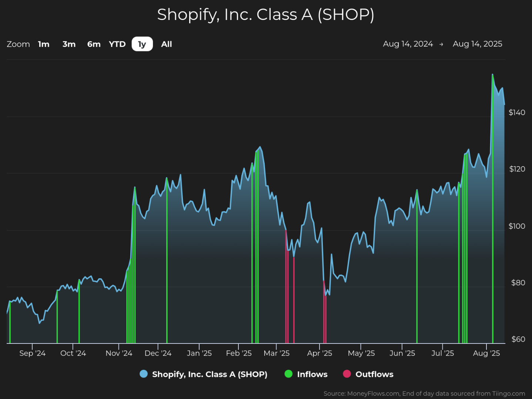Click the lone inflow bar in mid June 2025
532x399 pixels.
tap(417, 266)
